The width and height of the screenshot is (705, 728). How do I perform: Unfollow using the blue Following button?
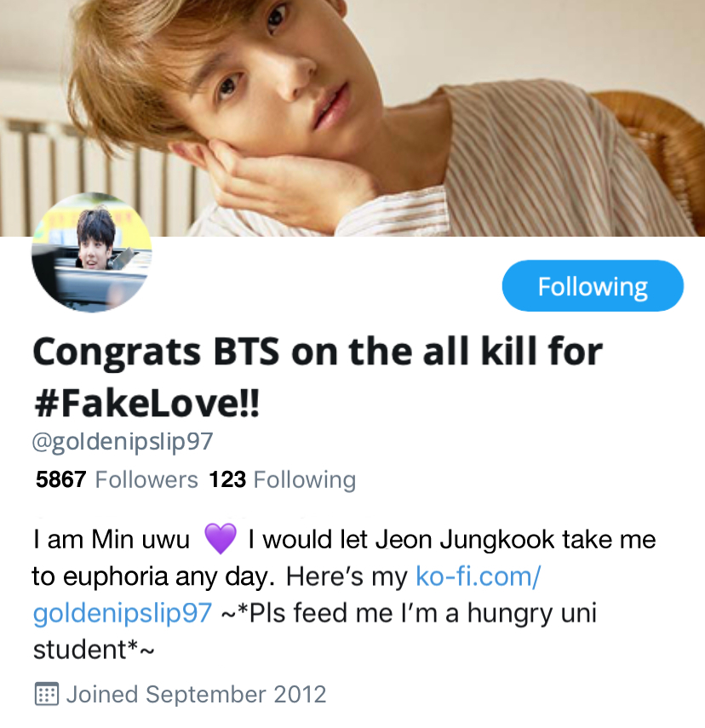tap(593, 286)
